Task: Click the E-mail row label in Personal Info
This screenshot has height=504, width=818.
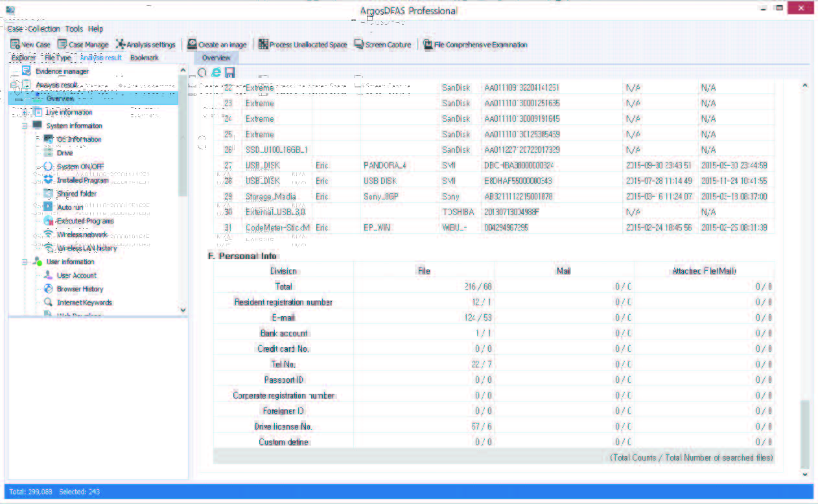Action: pos(283,317)
